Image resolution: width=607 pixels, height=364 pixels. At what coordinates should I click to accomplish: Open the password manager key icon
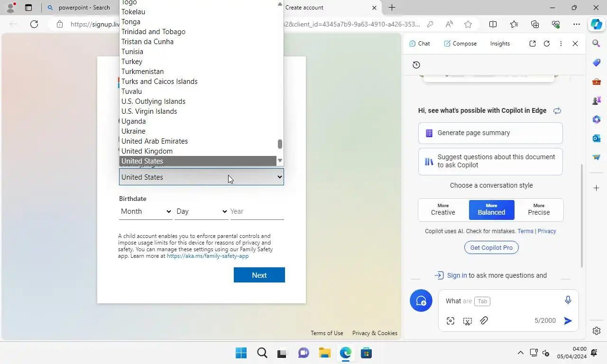430,24
